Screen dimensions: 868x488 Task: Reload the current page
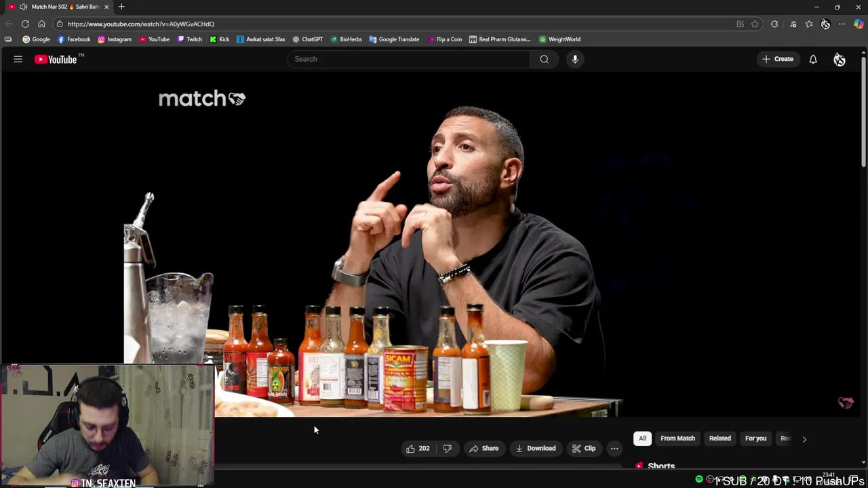25,24
